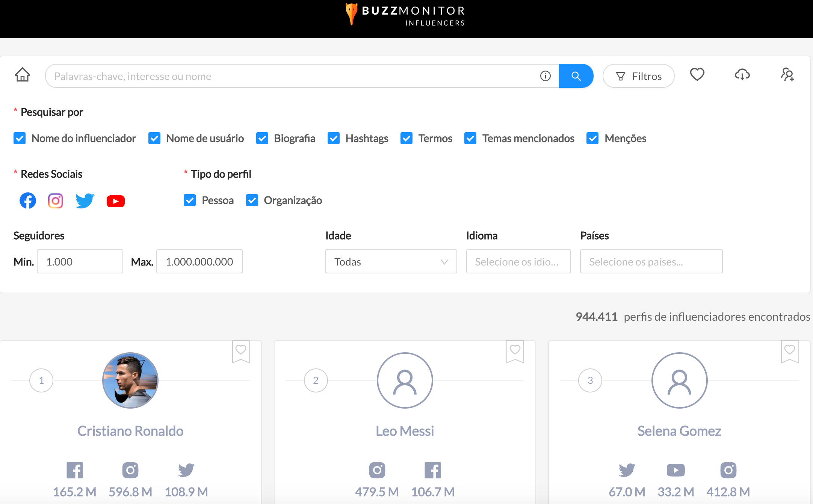
Task: Click the maximum followers field
Action: click(199, 261)
